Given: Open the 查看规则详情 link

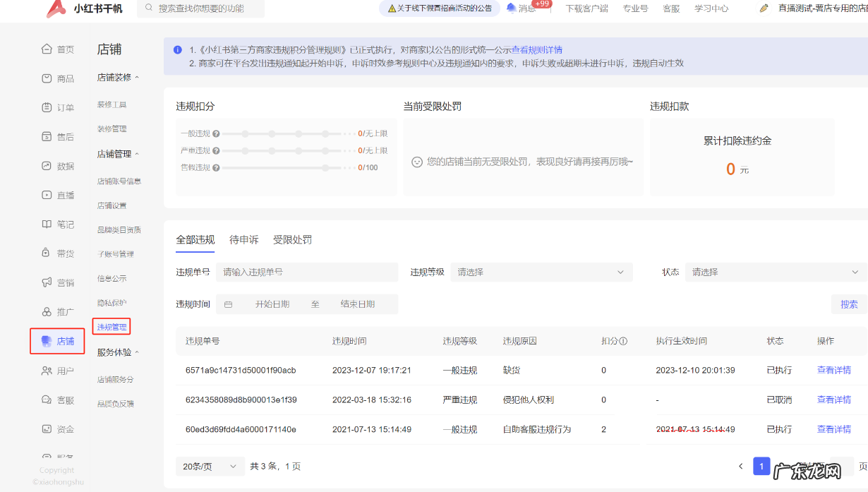Looking at the screenshot, I should (x=537, y=50).
